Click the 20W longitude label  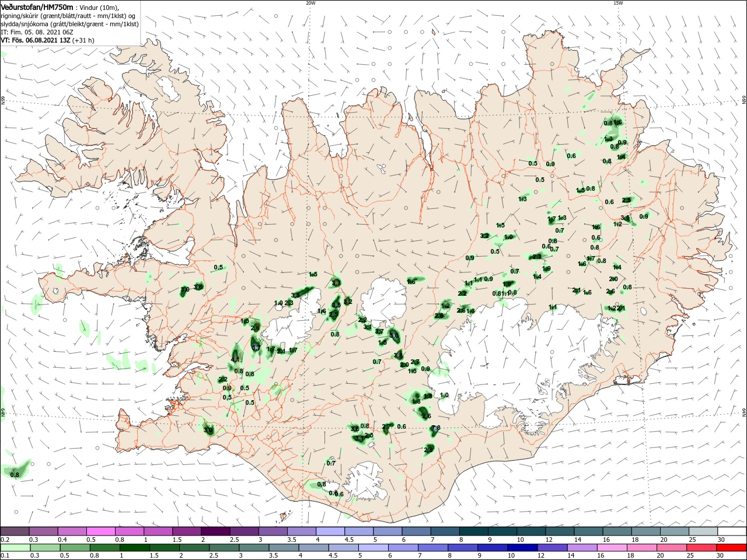310,3
